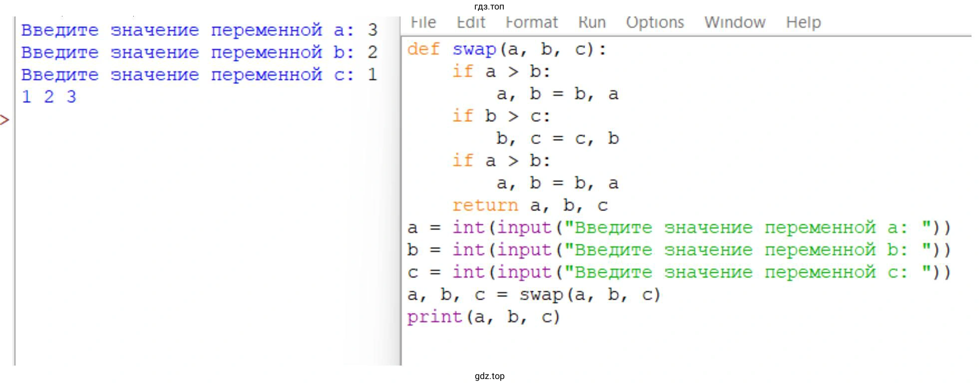
Task: Open the Format menu
Action: [x=531, y=22]
